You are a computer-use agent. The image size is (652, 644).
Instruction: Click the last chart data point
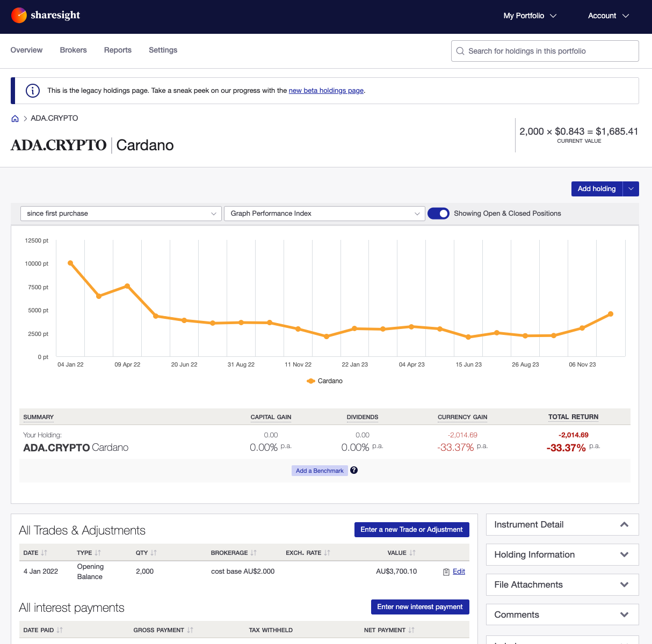611,314
